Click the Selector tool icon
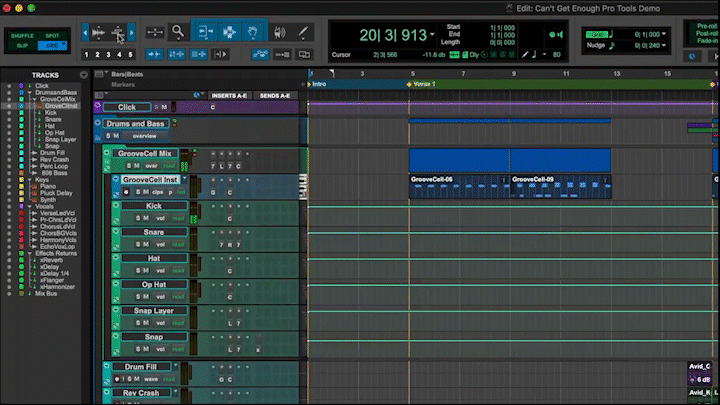 (229, 32)
